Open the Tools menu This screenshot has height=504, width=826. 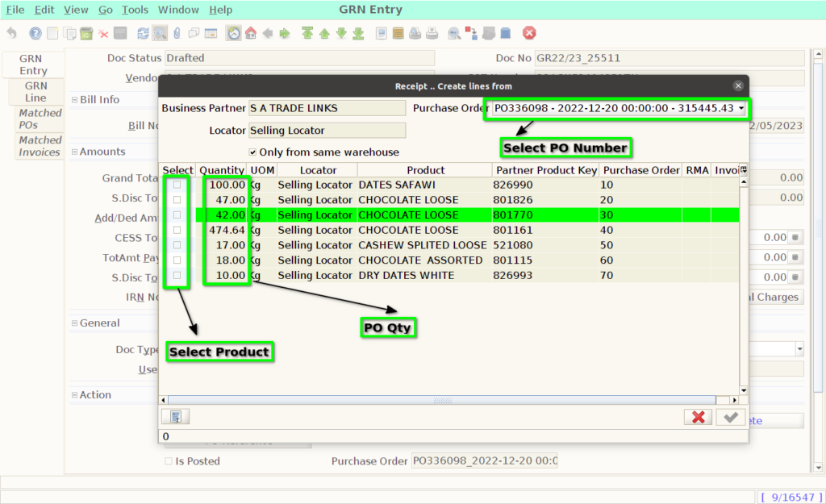pyautogui.click(x=135, y=10)
